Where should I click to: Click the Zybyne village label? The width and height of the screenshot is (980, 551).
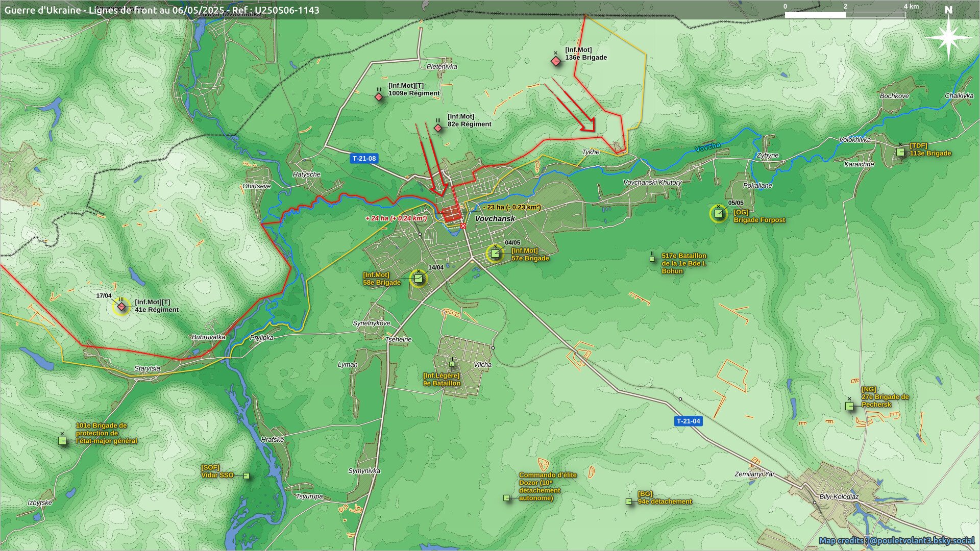click(x=768, y=156)
